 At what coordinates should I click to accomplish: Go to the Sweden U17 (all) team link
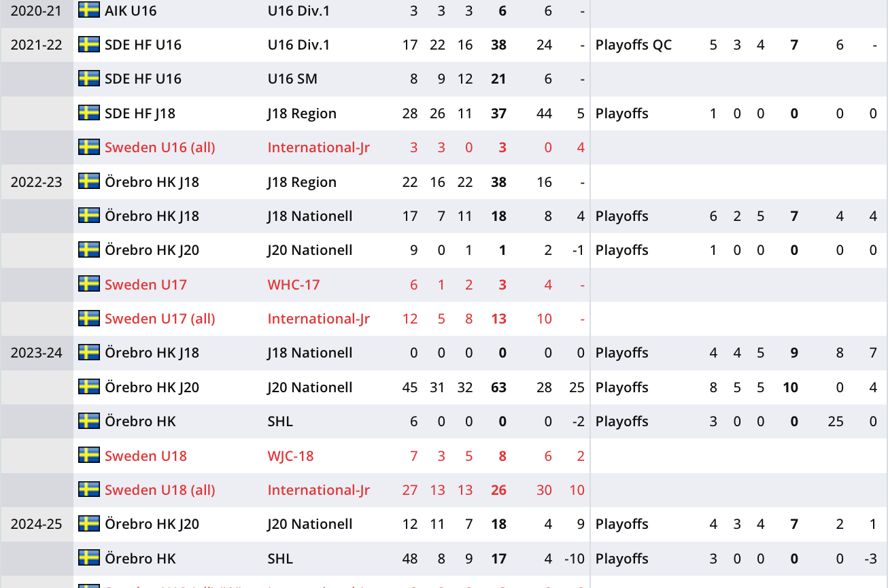click(160, 319)
